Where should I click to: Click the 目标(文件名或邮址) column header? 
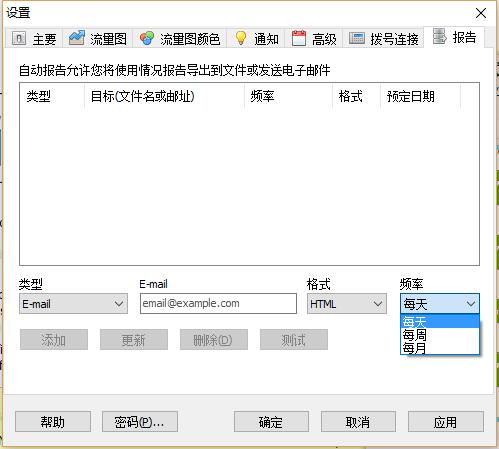(164, 96)
